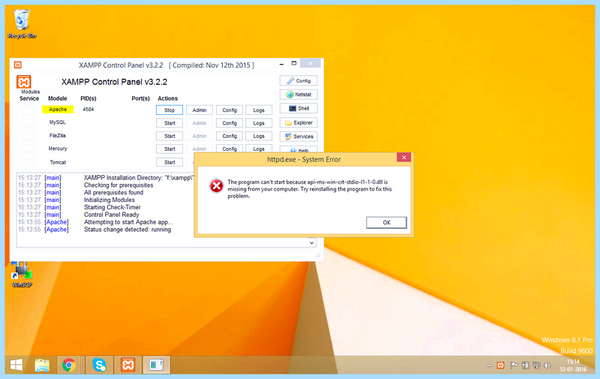This screenshot has width=600, height=379.
Task: Open File Explorer from the taskbar
Action: (x=42, y=365)
